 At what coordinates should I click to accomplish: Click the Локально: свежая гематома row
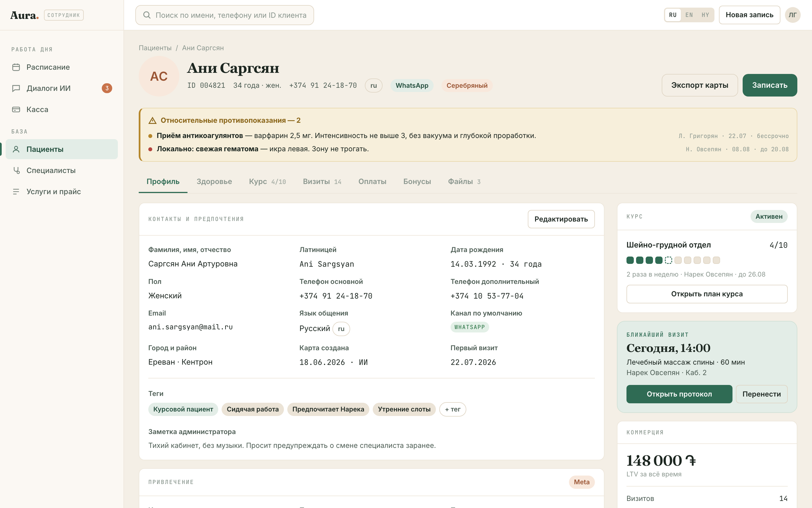point(468,149)
